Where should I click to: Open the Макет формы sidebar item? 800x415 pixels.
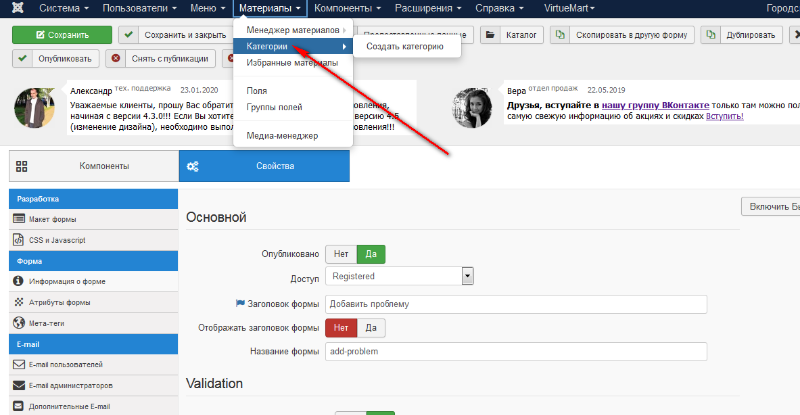point(54,219)
